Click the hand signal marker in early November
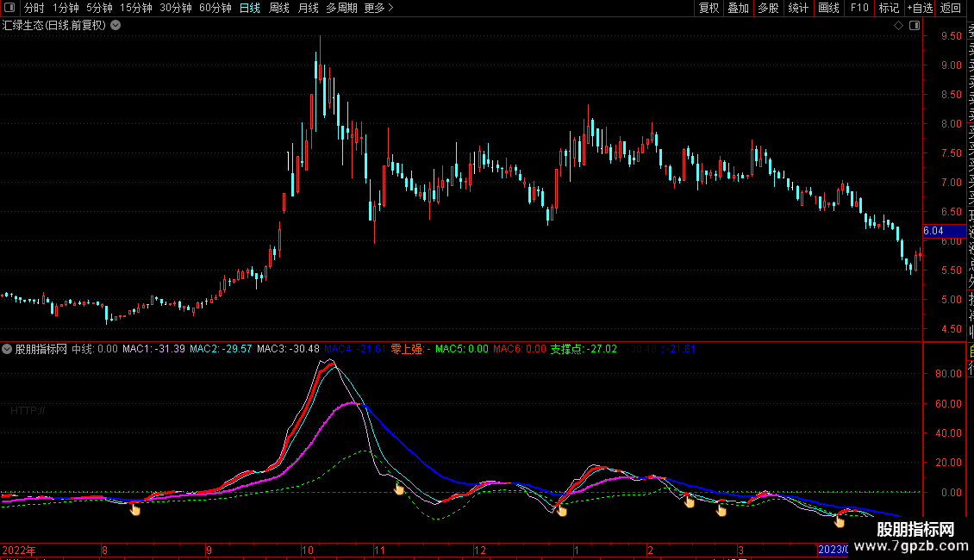The image size is (974, 560). click(399, 488)
